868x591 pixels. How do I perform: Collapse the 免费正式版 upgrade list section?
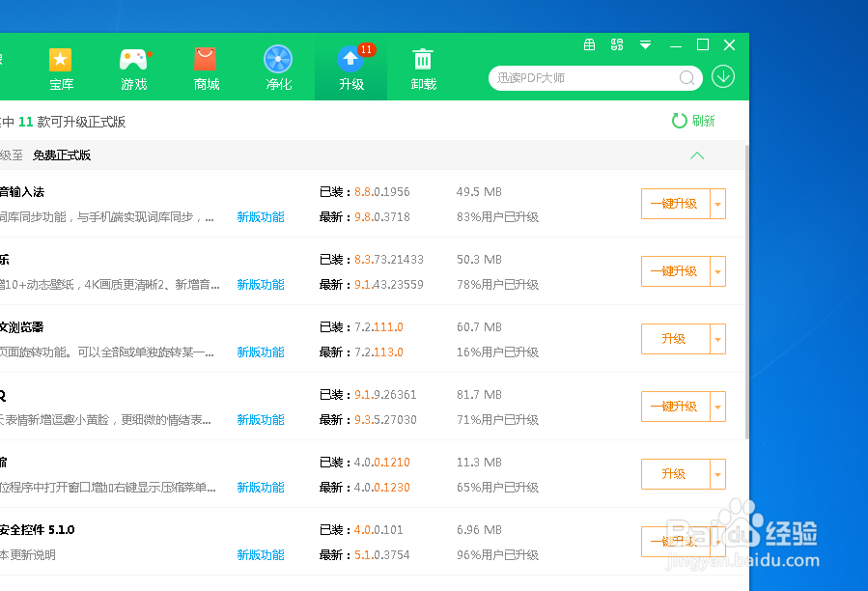(x=697, y=155)
